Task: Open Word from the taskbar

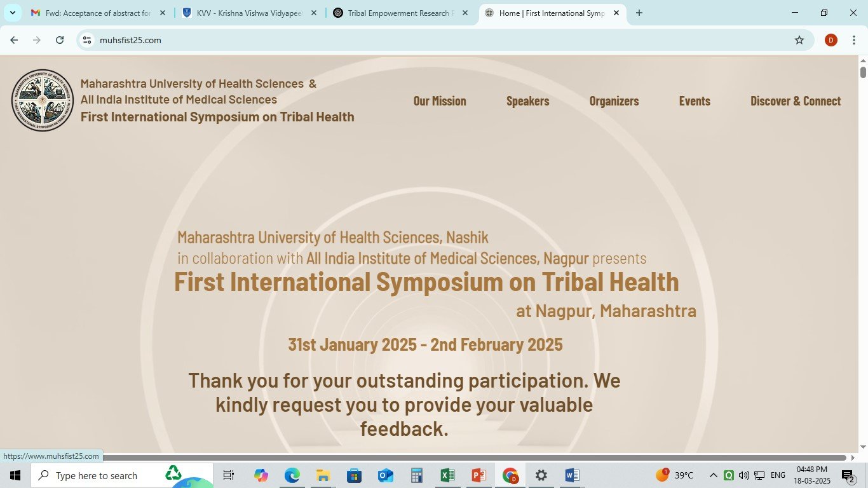Action: click(572, 475)
